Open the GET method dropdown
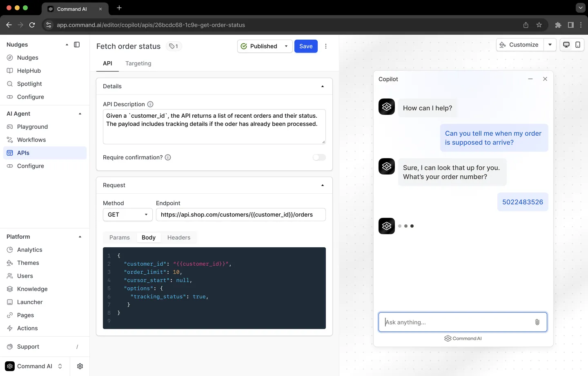This screenshot has height=376, width=588. (x=128, y=215)
